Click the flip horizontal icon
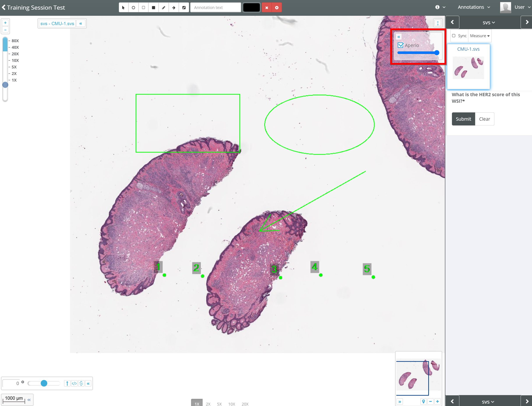Viewport: 532px width, 406px height. coord(74,383)
